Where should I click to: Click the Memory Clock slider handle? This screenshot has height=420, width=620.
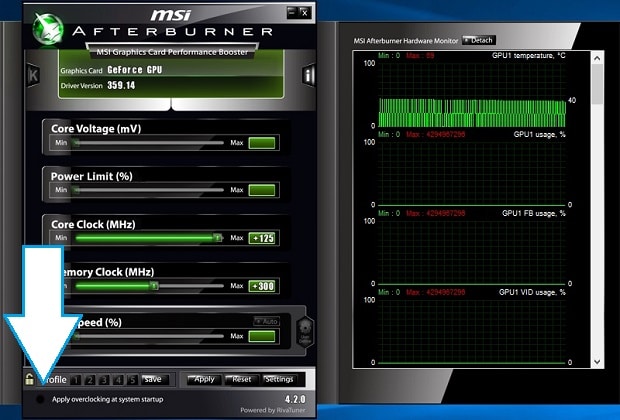coord(154,286)
